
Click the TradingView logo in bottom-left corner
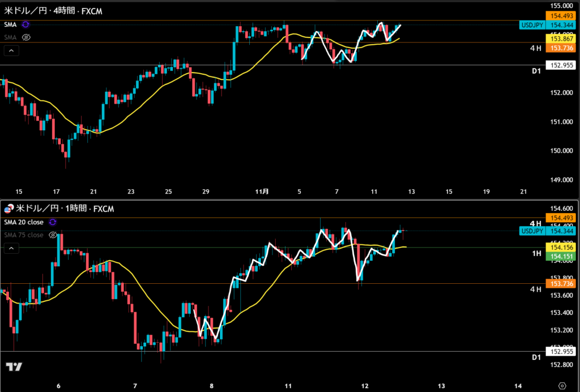click(14, 367)
